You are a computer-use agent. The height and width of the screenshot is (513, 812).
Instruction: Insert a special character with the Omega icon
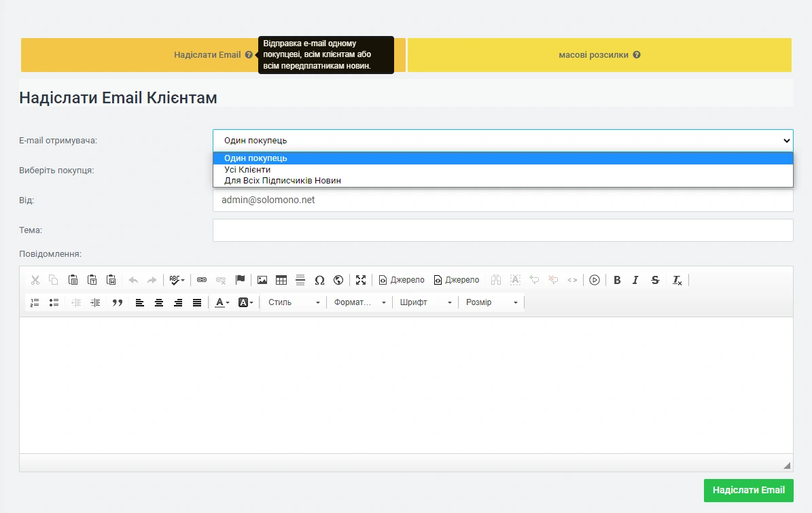(x=319, y=280)
